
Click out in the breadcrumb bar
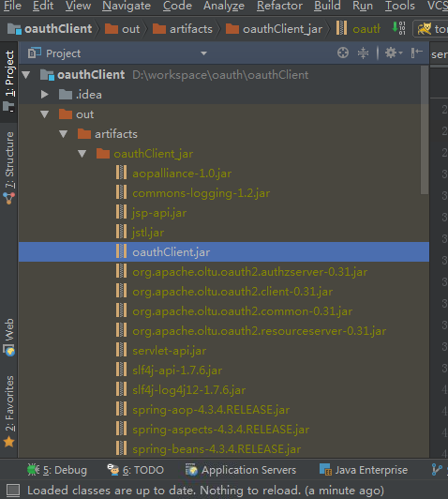point(123,29)
